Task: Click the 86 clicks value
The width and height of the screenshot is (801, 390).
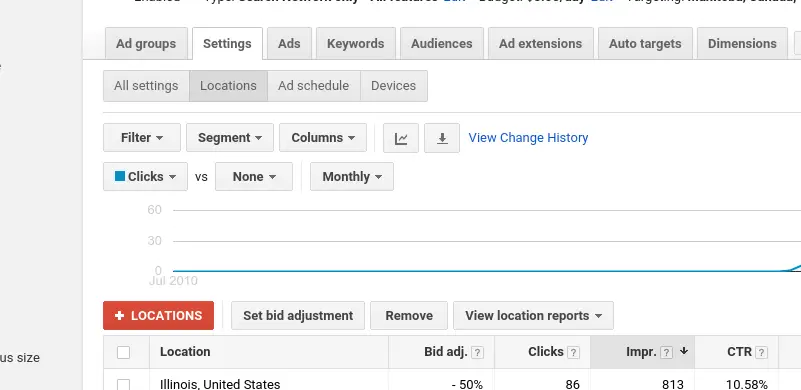Action: point(573,384)
